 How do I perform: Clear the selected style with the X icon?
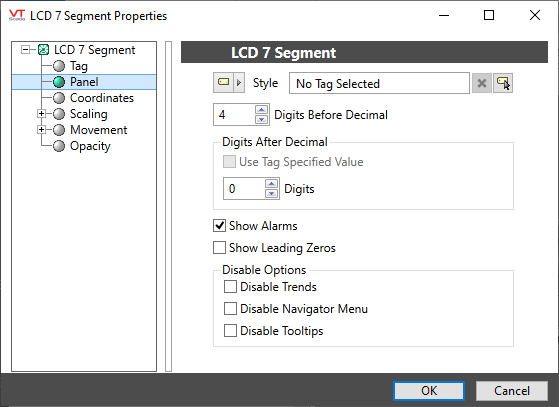tap(482, 83)
